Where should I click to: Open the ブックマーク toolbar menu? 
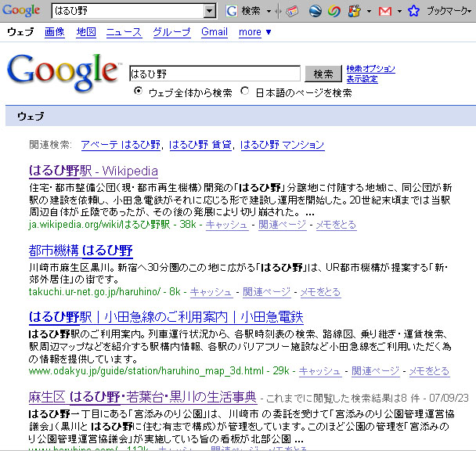[449, 11]
